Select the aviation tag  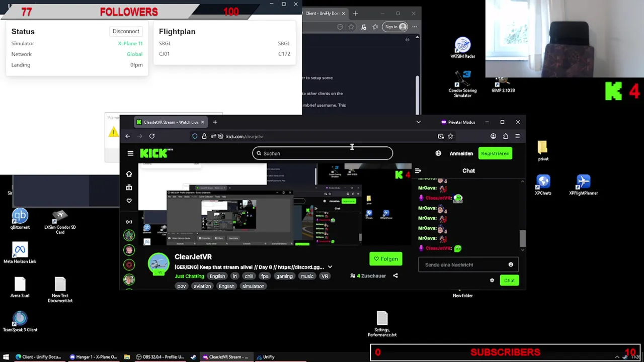[x=202, y=286]
